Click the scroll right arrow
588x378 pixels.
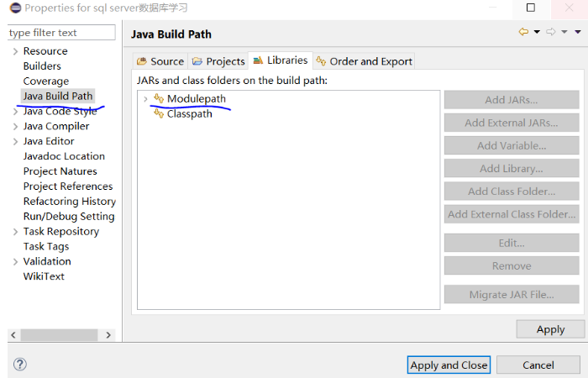pyautogui.click(x=108, y=335)
